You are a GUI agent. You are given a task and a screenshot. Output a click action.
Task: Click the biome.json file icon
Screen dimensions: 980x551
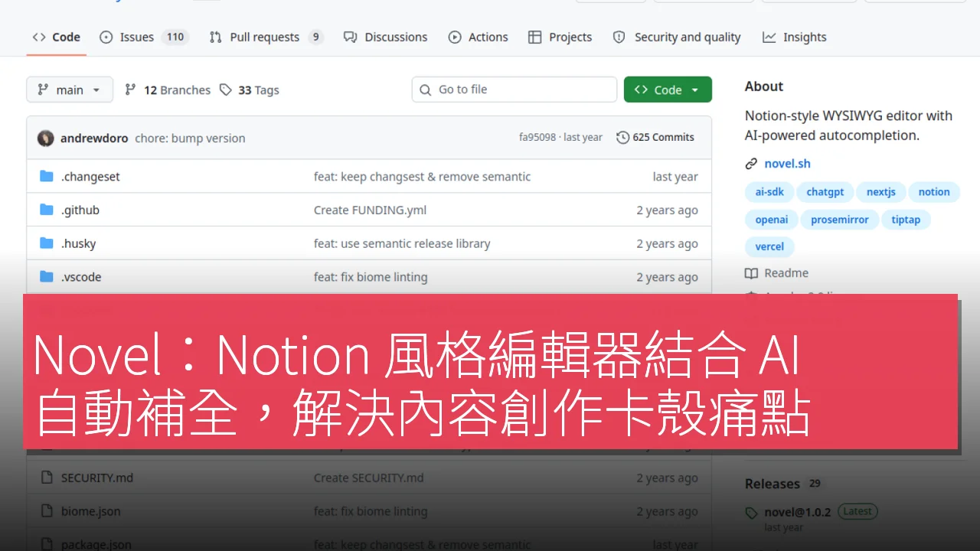(x=46, y=511)
